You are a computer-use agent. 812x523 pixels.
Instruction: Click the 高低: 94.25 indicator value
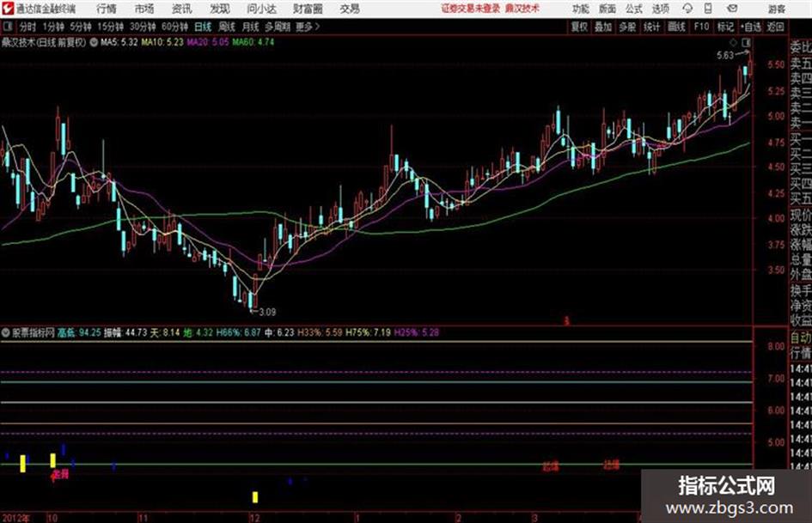coord(79,332)
